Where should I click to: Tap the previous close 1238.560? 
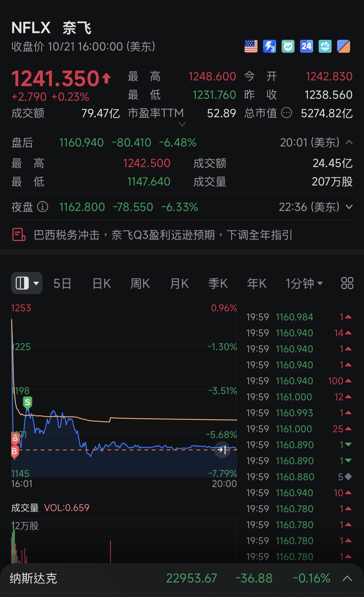click(328, 95)
